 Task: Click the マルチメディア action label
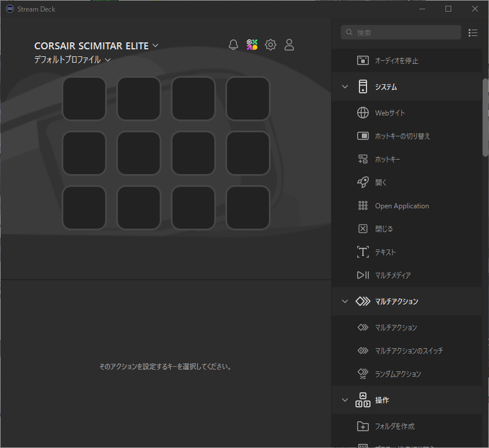(393, 275)
